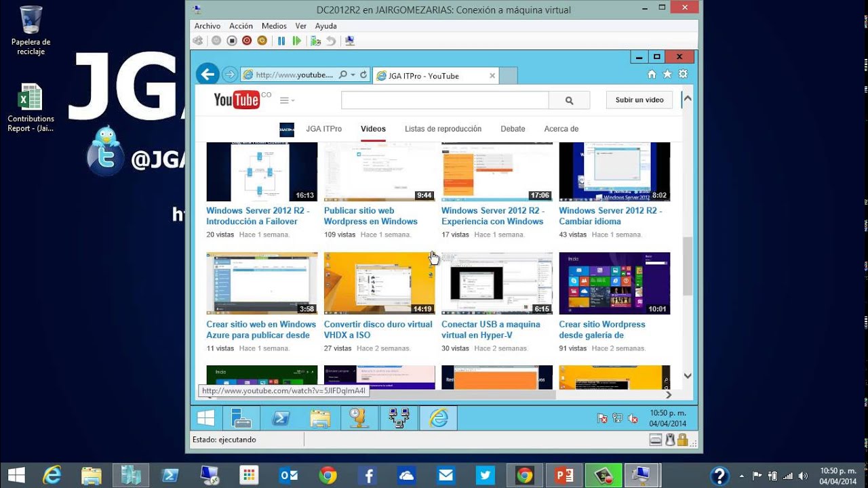Open the Papelera de reciclaje desktop icon

click(x=31, y=30)
